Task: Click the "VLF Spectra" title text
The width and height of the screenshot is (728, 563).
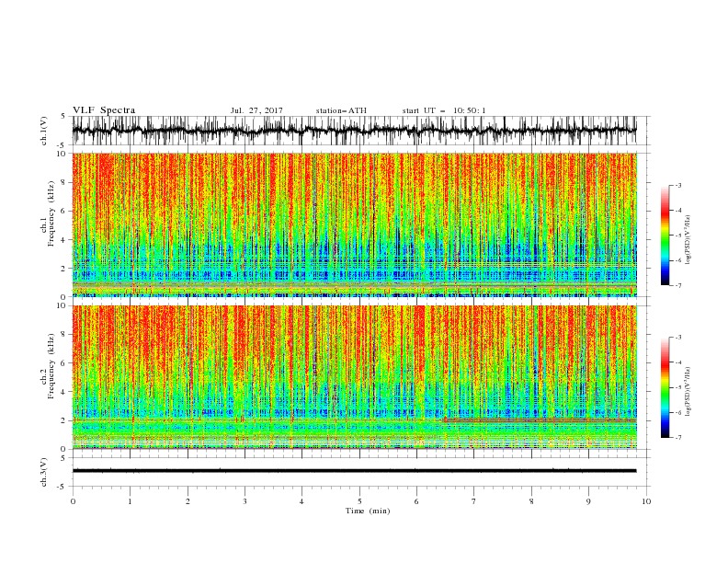Action: (x=104, y=110)
